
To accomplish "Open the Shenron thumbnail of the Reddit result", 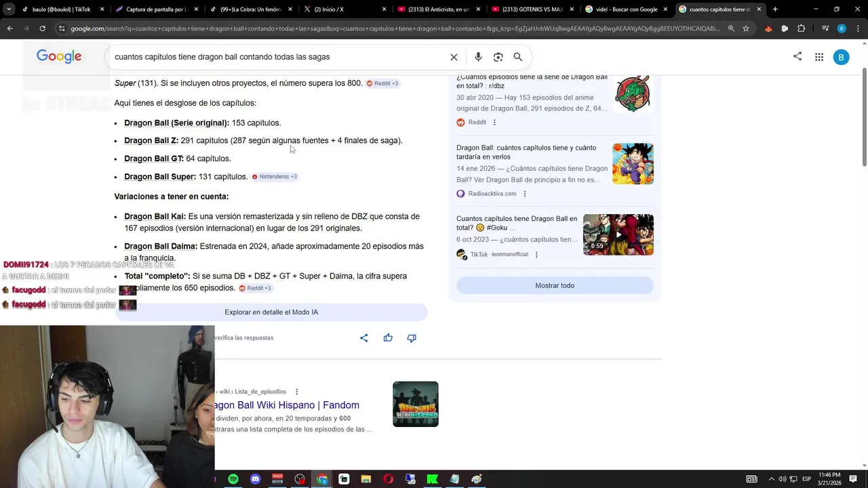I will click(x=633, y=93).
